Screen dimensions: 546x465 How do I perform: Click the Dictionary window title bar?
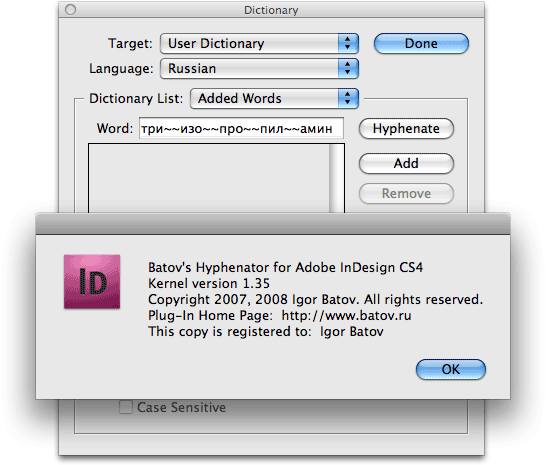(271, 10)
